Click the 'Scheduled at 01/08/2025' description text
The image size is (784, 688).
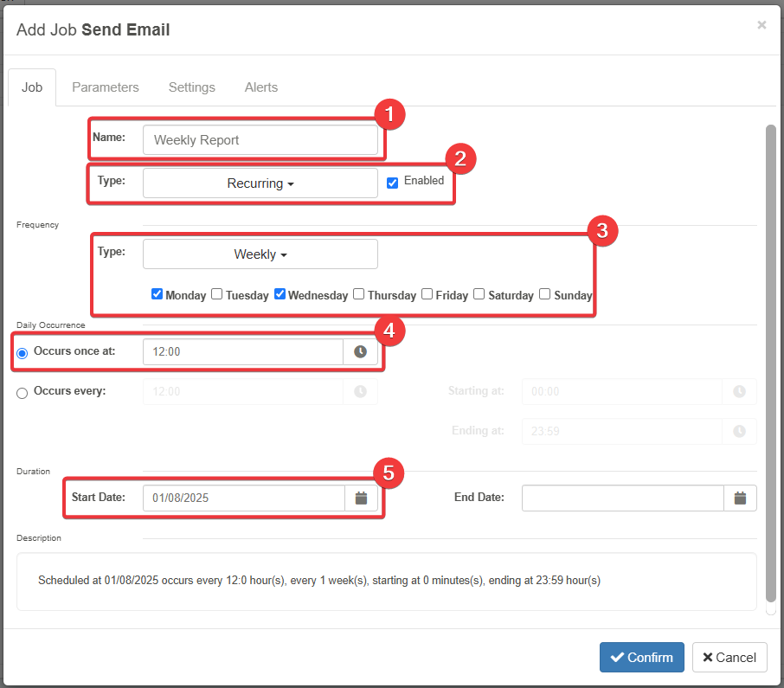[319, 581]
